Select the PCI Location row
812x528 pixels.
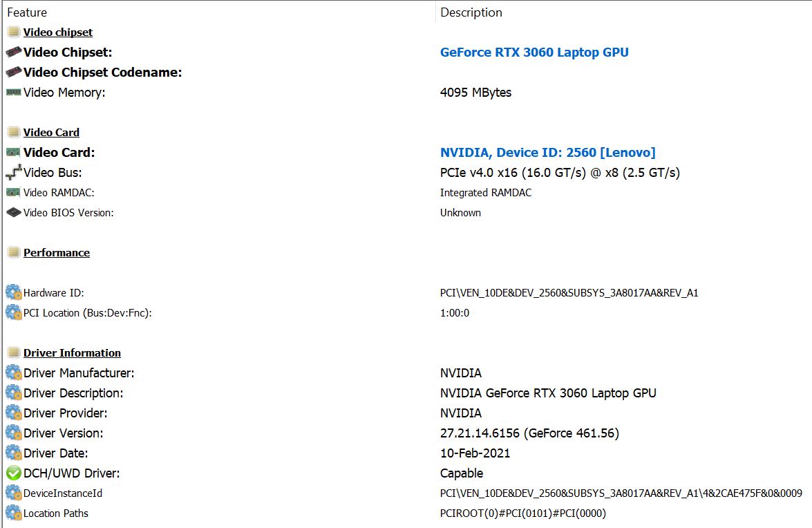(x=88, y=313)
